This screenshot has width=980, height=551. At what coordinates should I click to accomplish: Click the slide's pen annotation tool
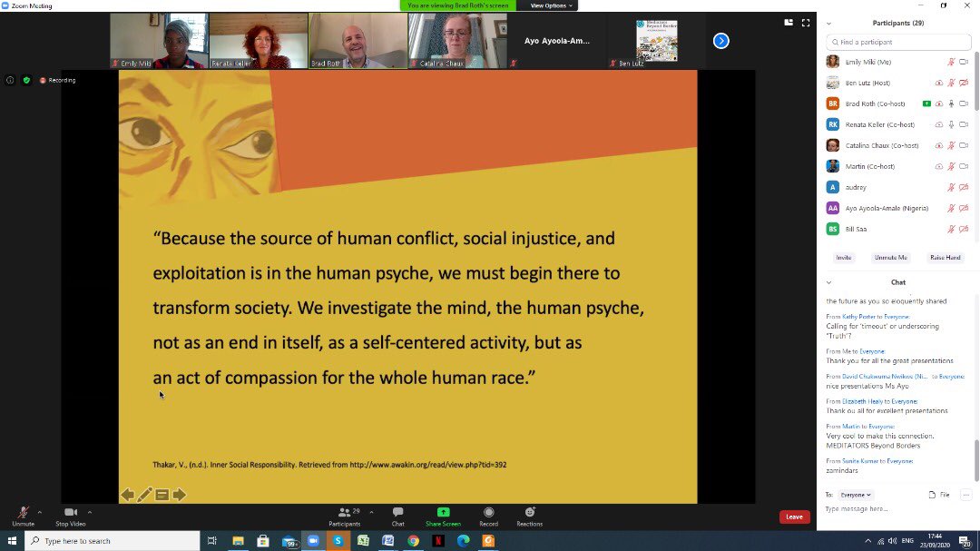click(x=144, y=495)
